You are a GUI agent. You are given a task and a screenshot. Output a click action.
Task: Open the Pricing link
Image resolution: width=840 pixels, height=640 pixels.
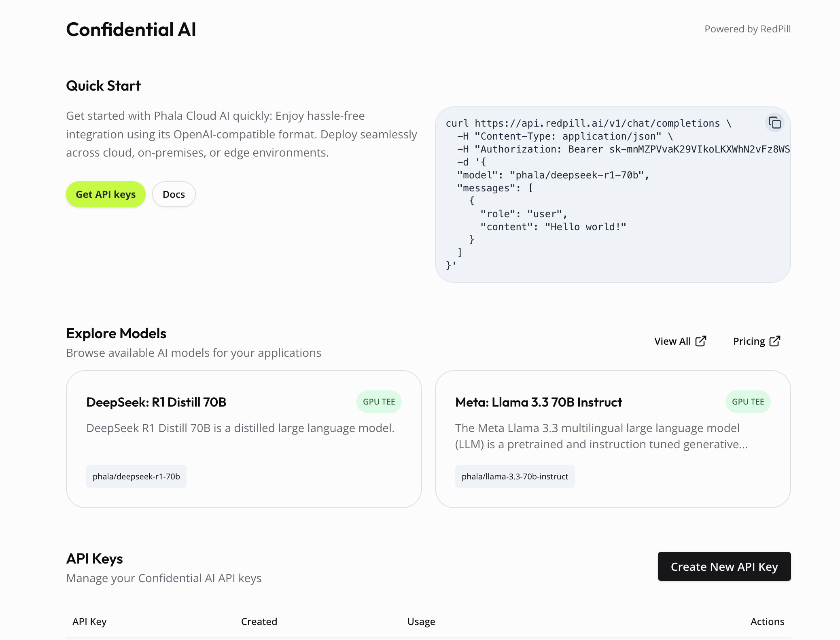click(749, 341)
